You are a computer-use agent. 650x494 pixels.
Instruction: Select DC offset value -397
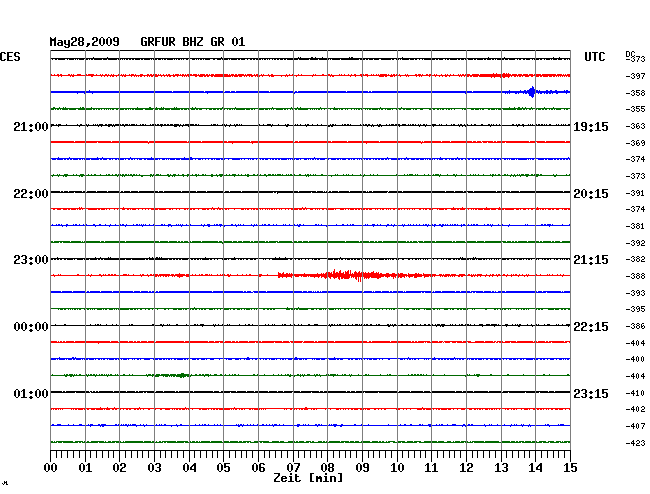[635, 76]
